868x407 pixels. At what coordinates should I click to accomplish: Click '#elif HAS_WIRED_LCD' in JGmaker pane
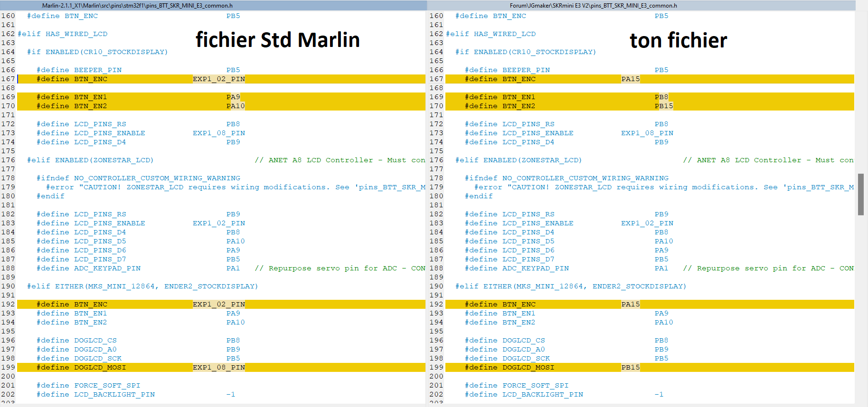[x=491, y=34]
